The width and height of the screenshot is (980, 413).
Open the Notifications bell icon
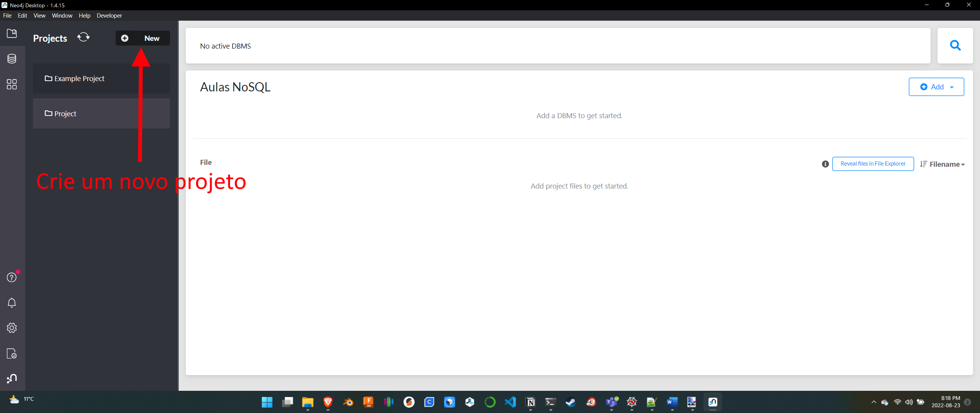(12, 302)
